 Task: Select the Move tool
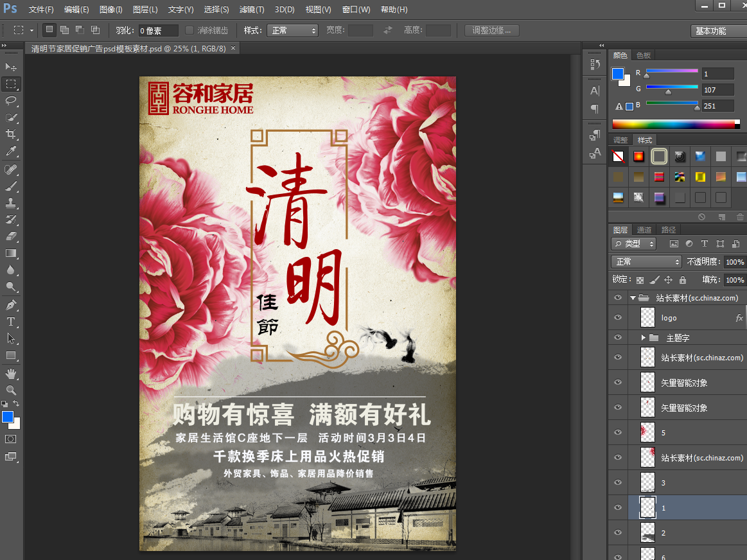[x=11, y=67]
